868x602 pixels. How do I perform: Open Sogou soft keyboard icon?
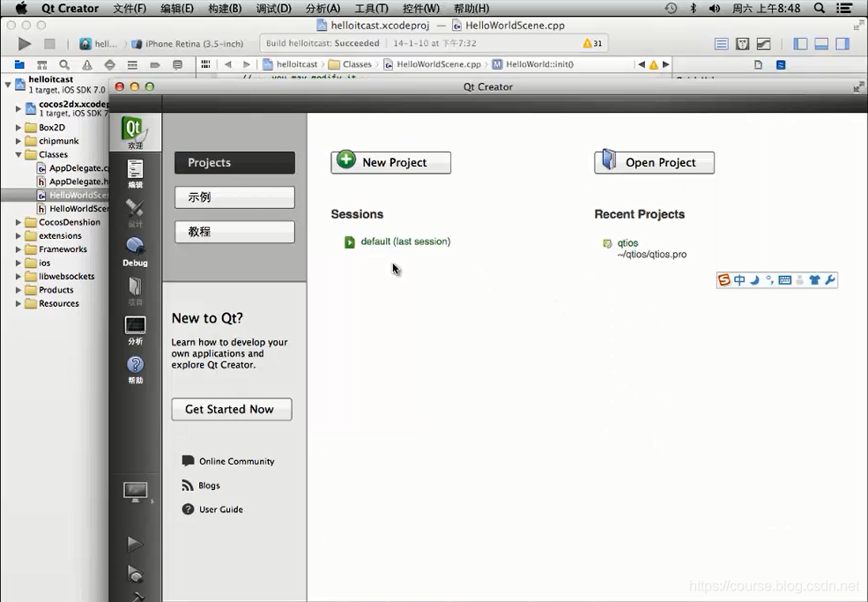(x=784, y=280)
